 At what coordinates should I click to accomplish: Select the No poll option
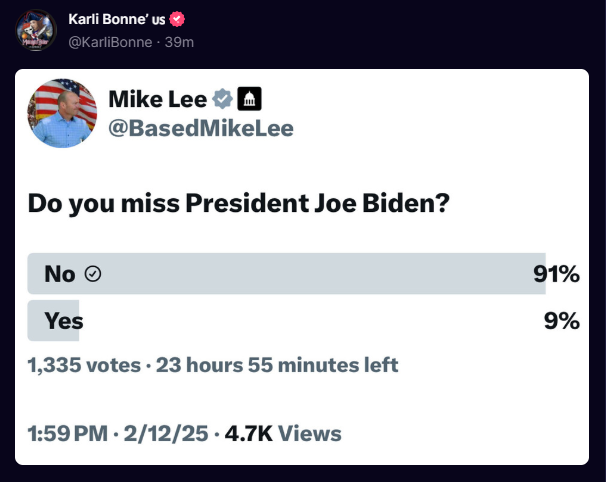tap(304, 274)
